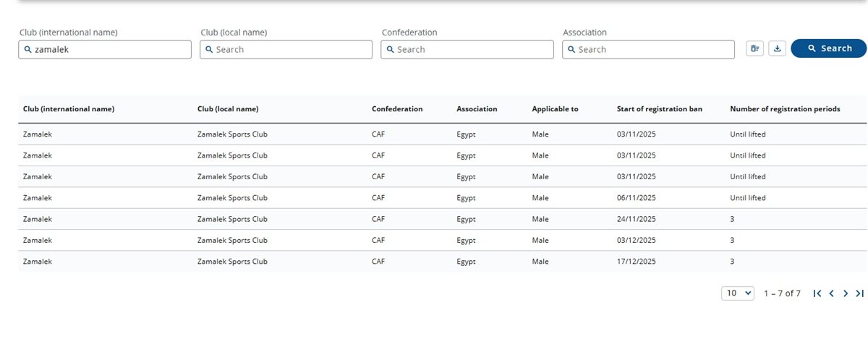Advance to the next results page

846,293
